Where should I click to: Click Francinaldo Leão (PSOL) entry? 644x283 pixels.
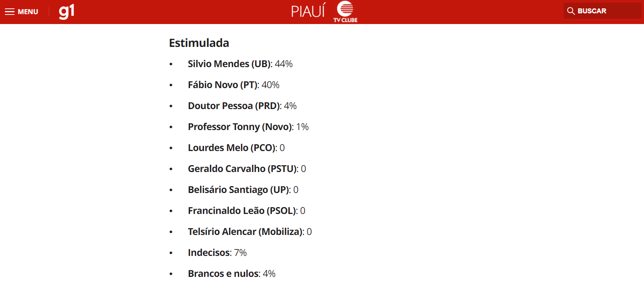tap(247, 211)
